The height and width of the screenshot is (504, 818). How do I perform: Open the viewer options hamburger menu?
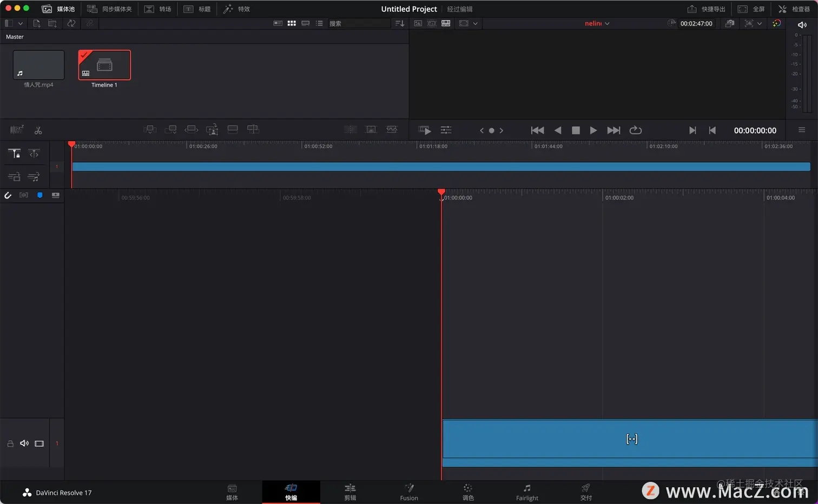802,130
